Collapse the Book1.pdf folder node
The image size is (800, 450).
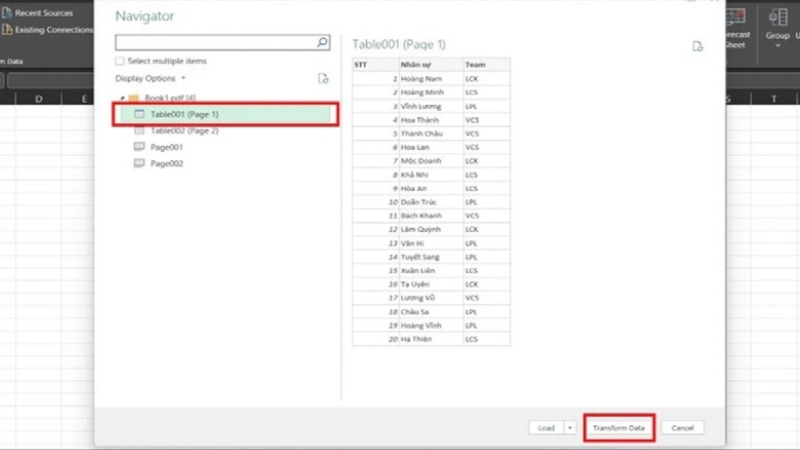[x=122, y=97]
